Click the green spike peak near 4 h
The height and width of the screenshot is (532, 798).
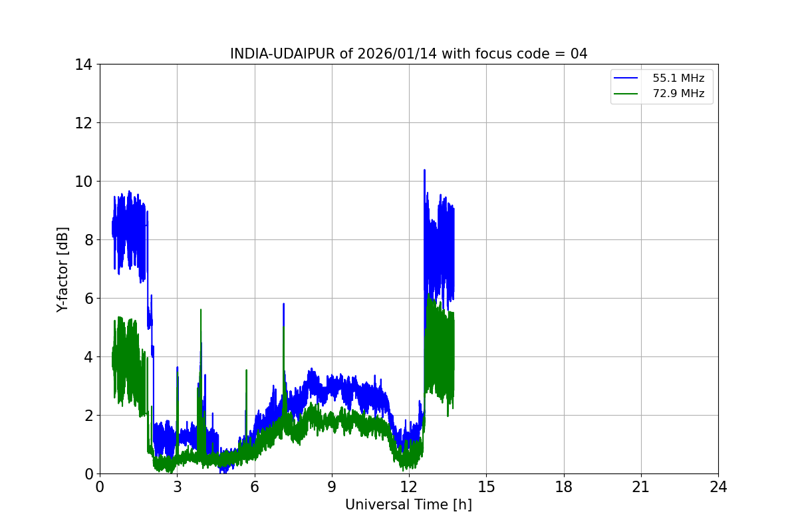point(200,310)
